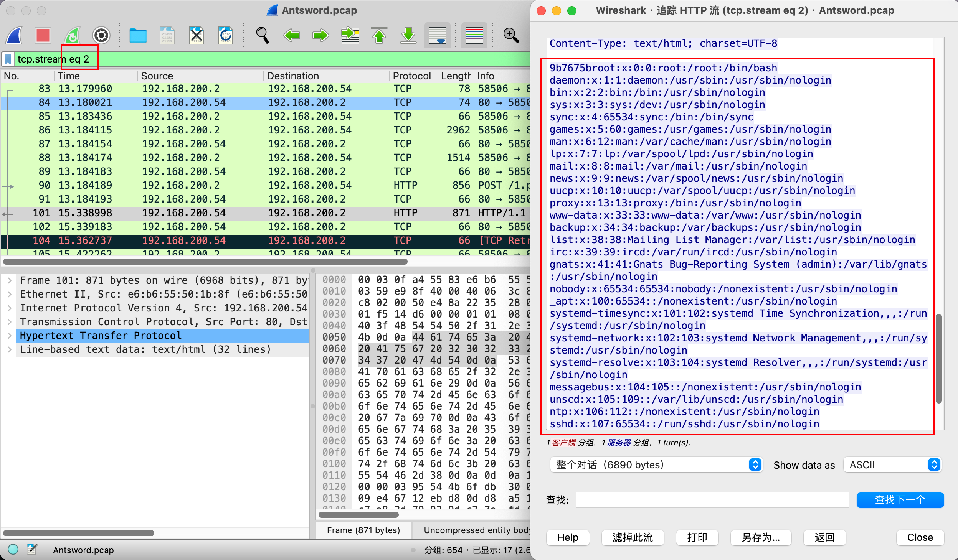Toggle auto scroll during live capture
The width and height of the screenshot is (958, 560).
438,36
